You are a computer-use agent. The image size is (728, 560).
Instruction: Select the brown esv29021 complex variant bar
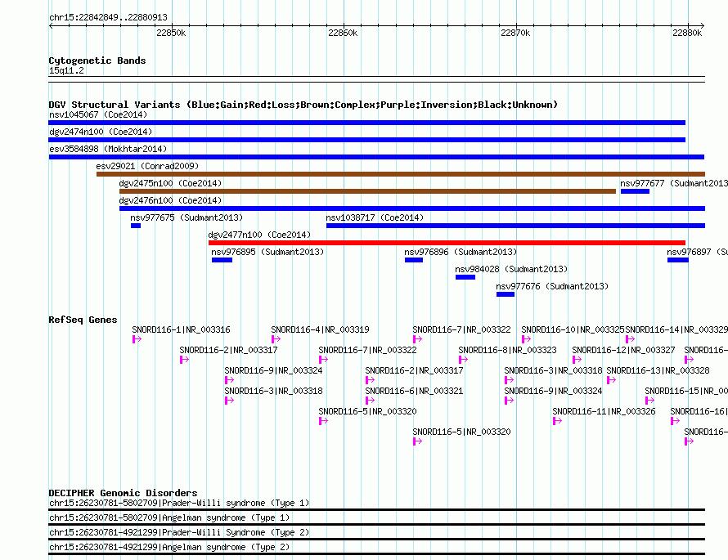point(401,174)
